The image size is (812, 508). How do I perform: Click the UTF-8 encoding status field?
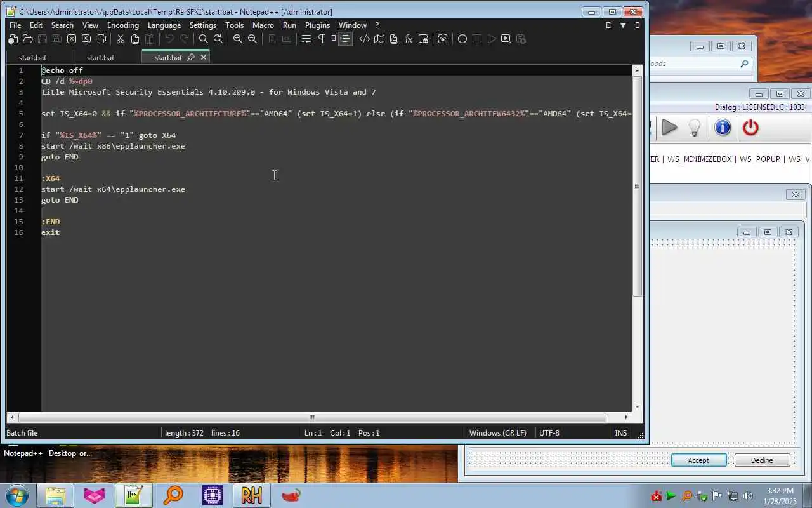(549, 433)
